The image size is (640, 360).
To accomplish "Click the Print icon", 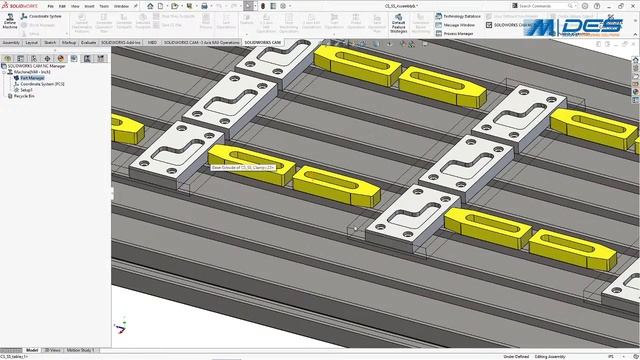I will (204, 6).
